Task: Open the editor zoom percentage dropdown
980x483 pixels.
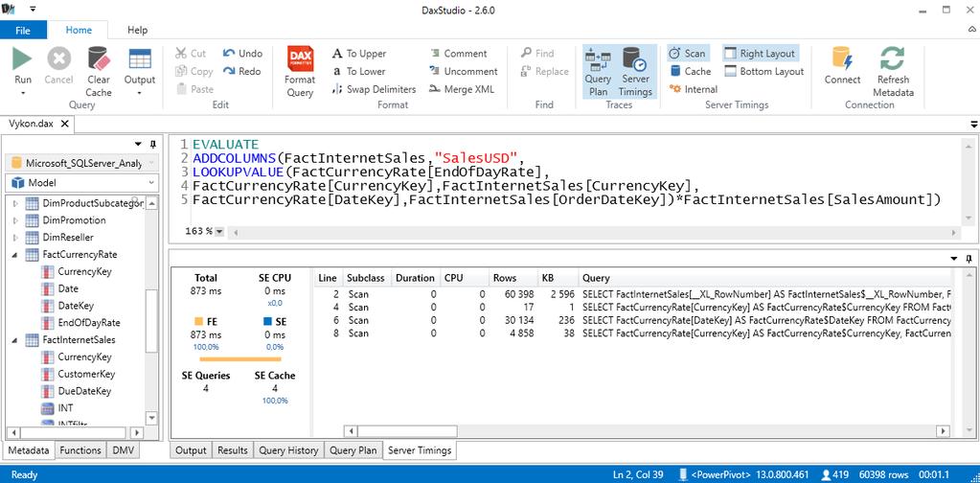Action: click(x=219, y=231)
